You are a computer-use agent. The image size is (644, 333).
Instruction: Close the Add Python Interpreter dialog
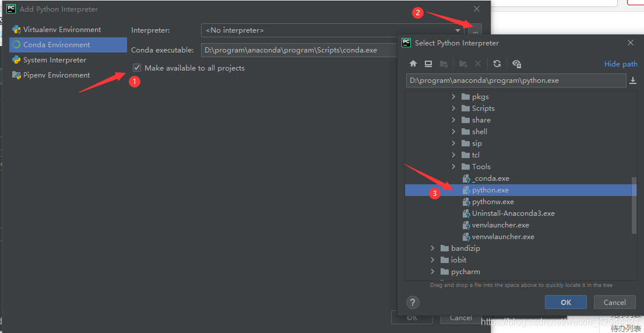coord(476,9)
